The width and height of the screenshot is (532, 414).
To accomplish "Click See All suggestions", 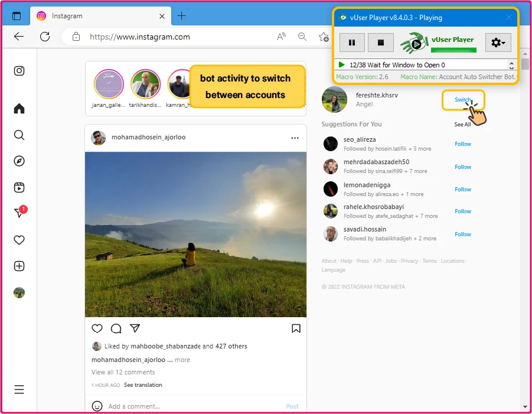I will (462, 125).
